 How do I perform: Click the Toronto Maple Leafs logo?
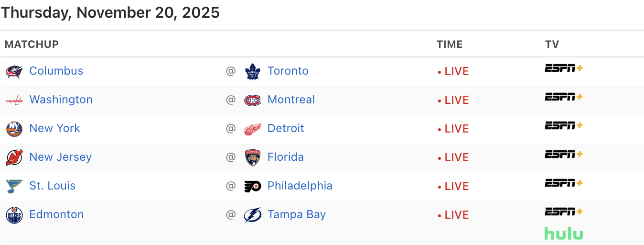(x=252, y=71)
